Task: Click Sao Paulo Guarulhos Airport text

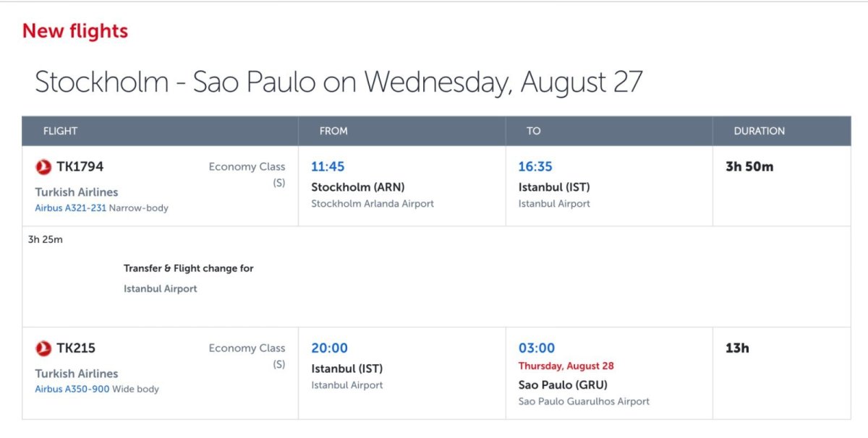Action: (x=584, y=401)
